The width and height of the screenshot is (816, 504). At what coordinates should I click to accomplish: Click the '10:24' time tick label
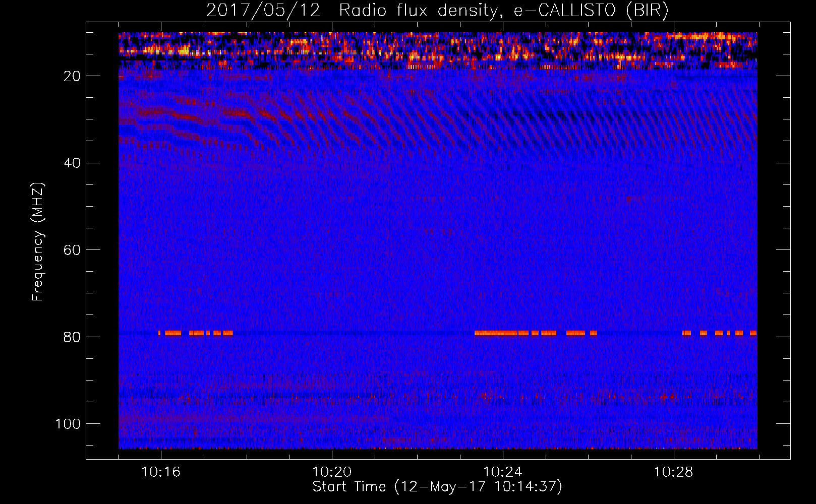click(x=503, y=472)
